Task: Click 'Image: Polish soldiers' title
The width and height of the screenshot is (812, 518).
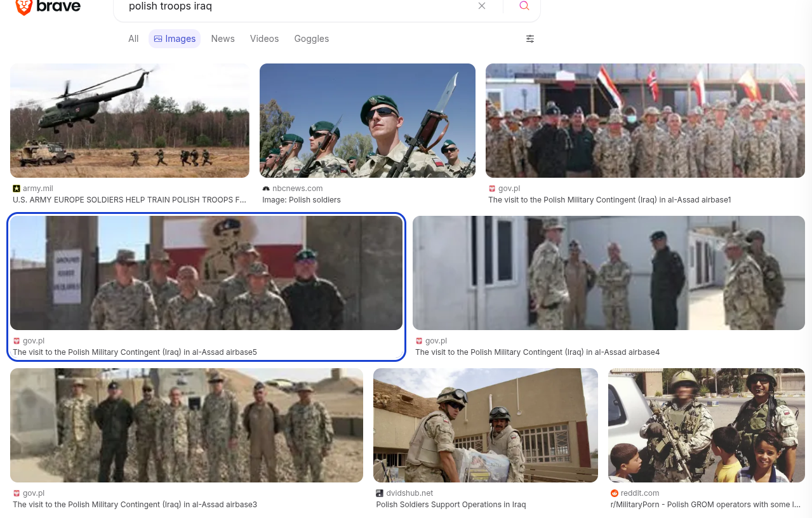Action: (302, 200)
